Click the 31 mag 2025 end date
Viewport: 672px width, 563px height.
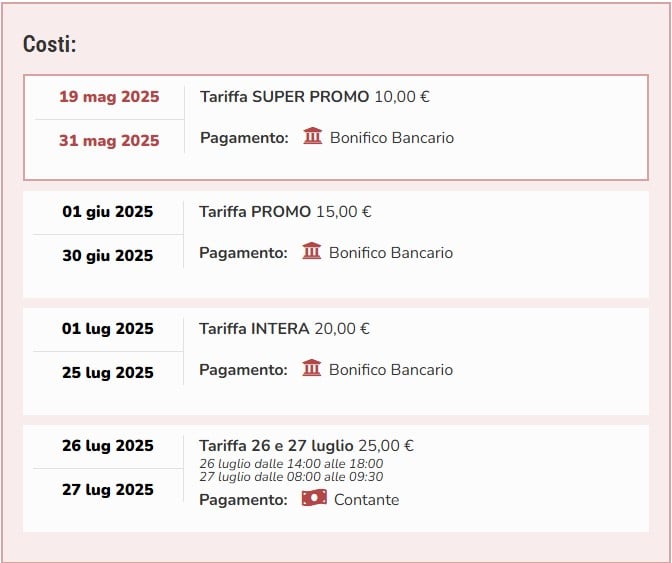coord(109,141)
